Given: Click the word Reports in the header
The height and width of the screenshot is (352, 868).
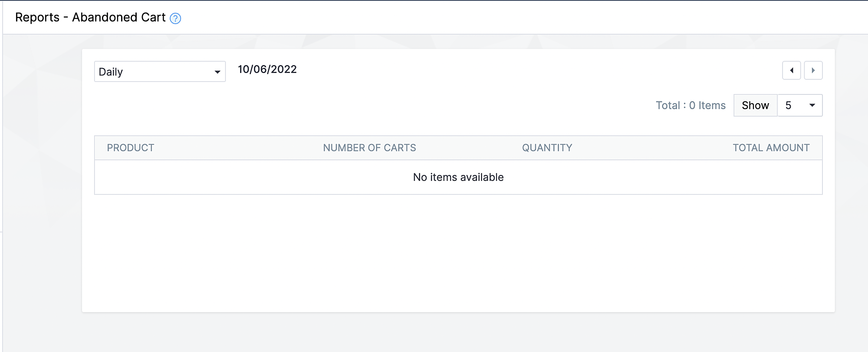Looking at the screenshot, I should pos(37,17).
